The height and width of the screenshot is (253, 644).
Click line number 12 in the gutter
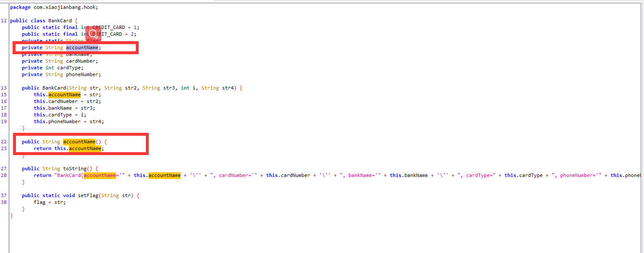click(4, 21)
